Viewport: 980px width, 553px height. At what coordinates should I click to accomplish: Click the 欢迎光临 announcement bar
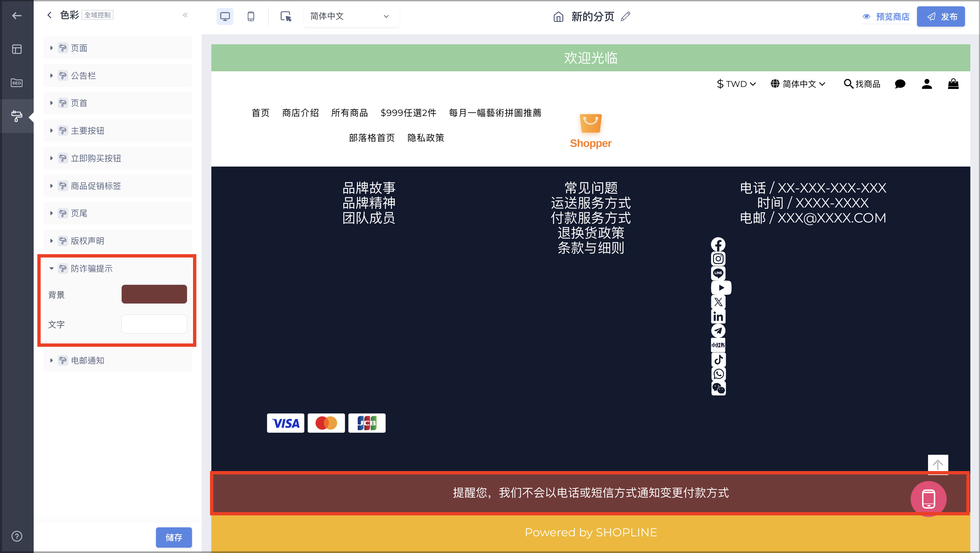[590, 58]
